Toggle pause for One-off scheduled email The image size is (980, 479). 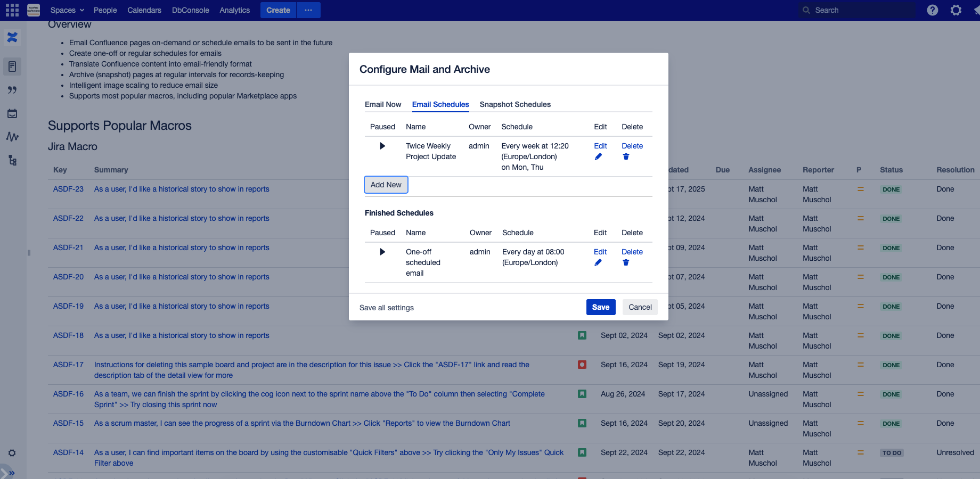[x=382, y=252]
